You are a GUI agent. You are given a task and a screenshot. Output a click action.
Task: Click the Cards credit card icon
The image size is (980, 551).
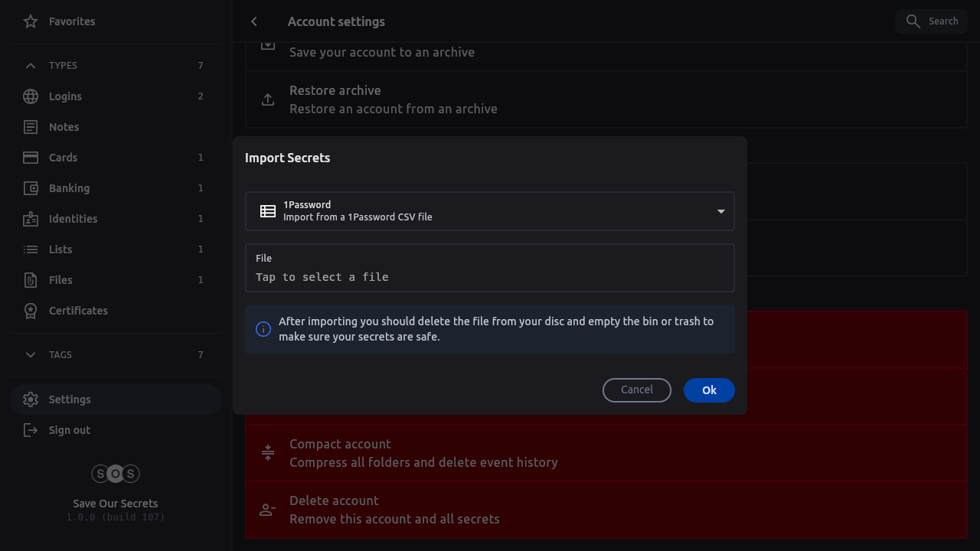click(x=31, y=158)
